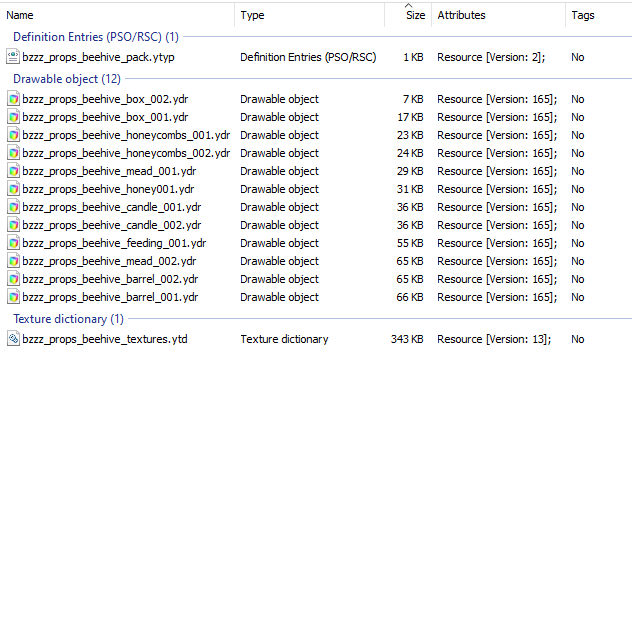Click the beehive_textures.ytd texture dictionary icon
632x632 pixels.
tap(13, 339)
